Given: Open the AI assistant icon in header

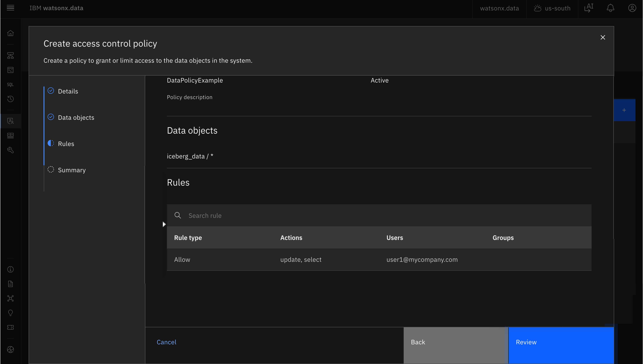Looking at the screenshot, I should [x=589, y=8].
